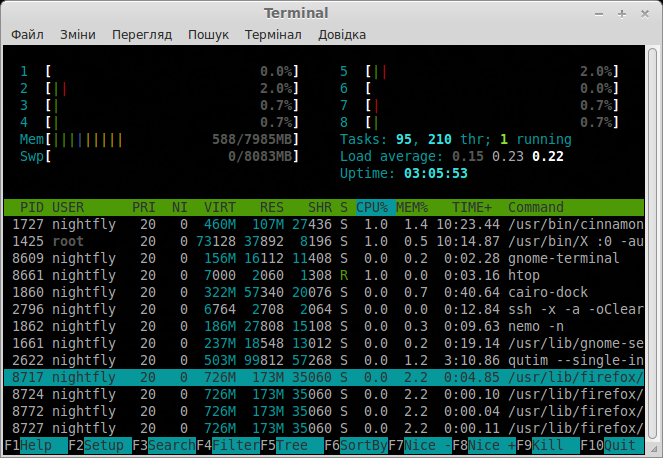Click the vertical terminal scrollbar
Viewport: 663px width, 458px height.
653,243
